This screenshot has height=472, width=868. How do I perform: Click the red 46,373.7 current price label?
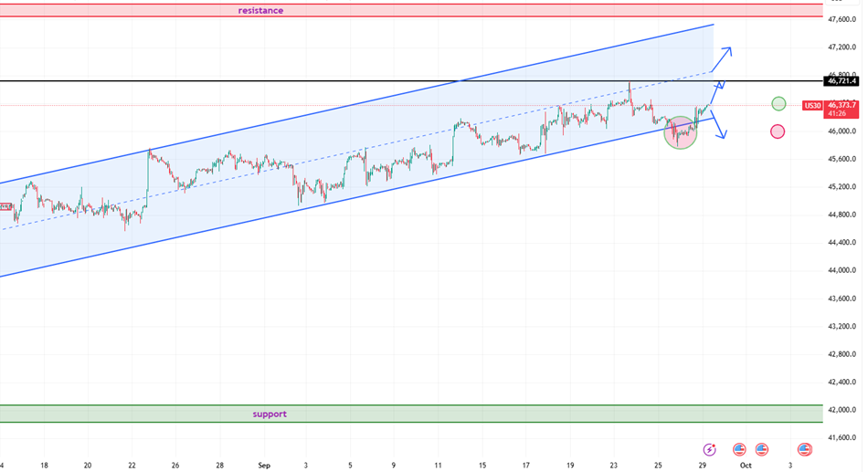[842, 106]
